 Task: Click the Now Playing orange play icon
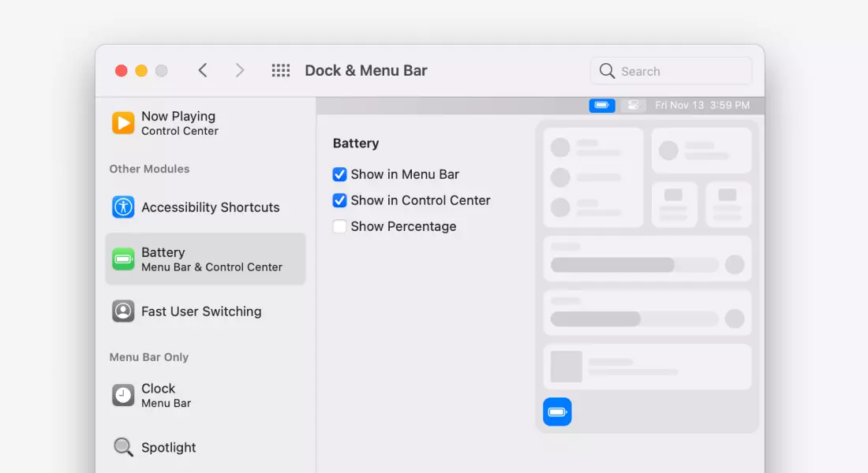pos(123,123)
